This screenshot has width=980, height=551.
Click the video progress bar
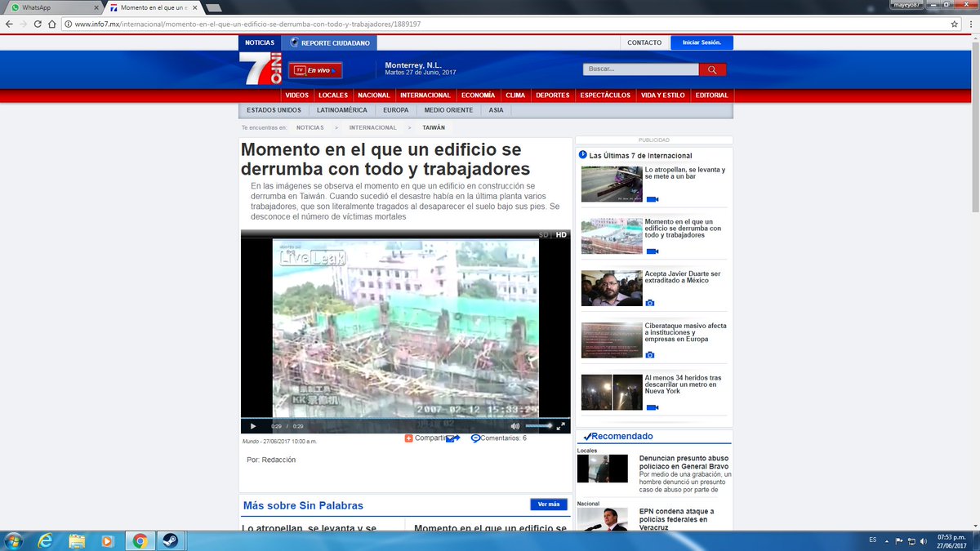(x=406, y=419)
